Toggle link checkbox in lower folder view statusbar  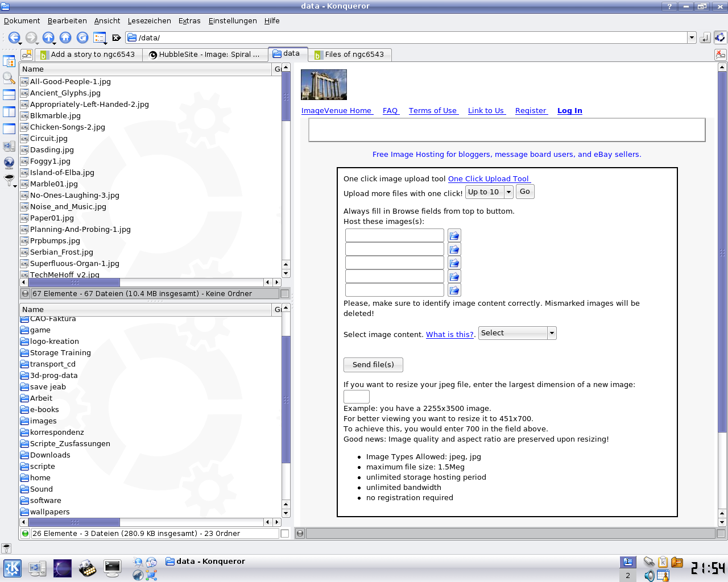tap(285, 534)
